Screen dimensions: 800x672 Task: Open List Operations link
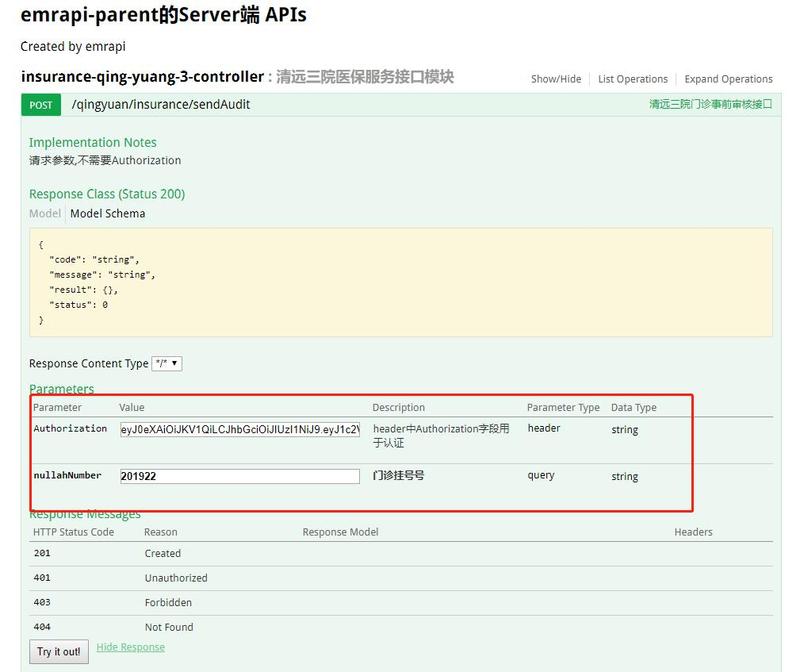633,79
